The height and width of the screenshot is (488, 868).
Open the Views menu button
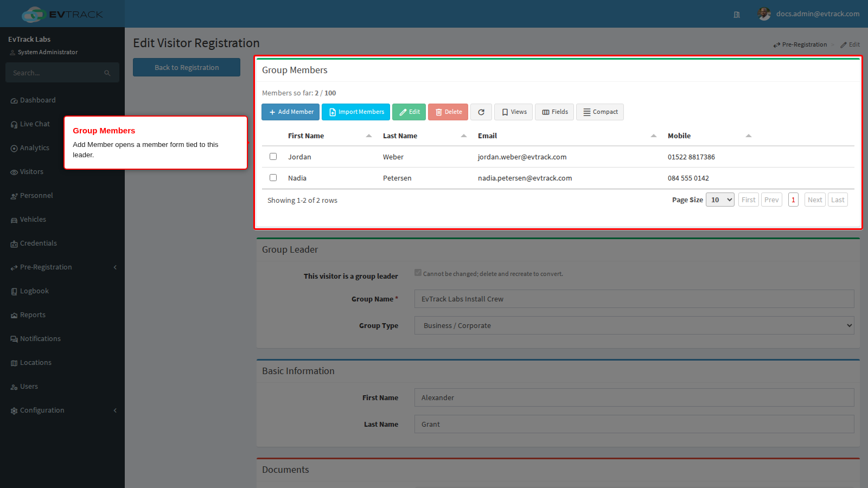[514, 112]
